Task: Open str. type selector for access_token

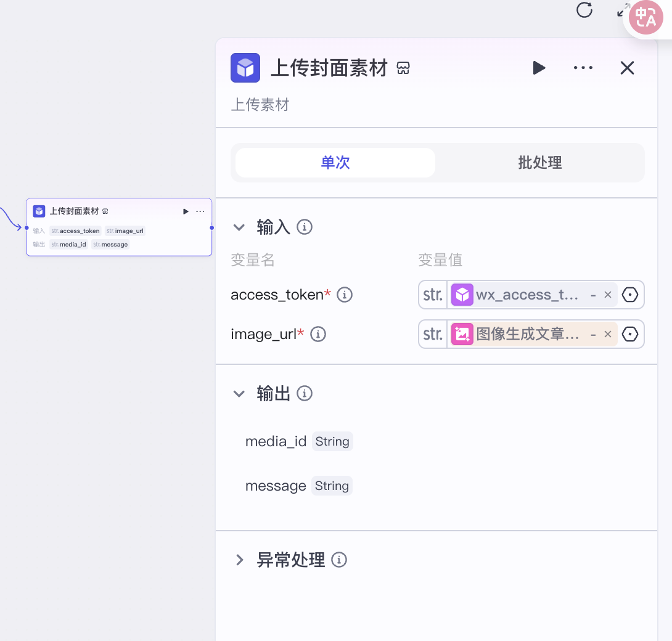Action: [433, 295]
